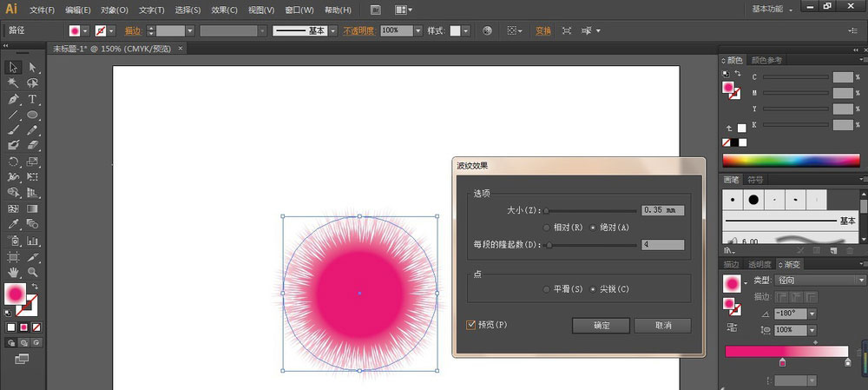Open the Bridge icon in menu bar
868x390 pixels.
point(375,10)
